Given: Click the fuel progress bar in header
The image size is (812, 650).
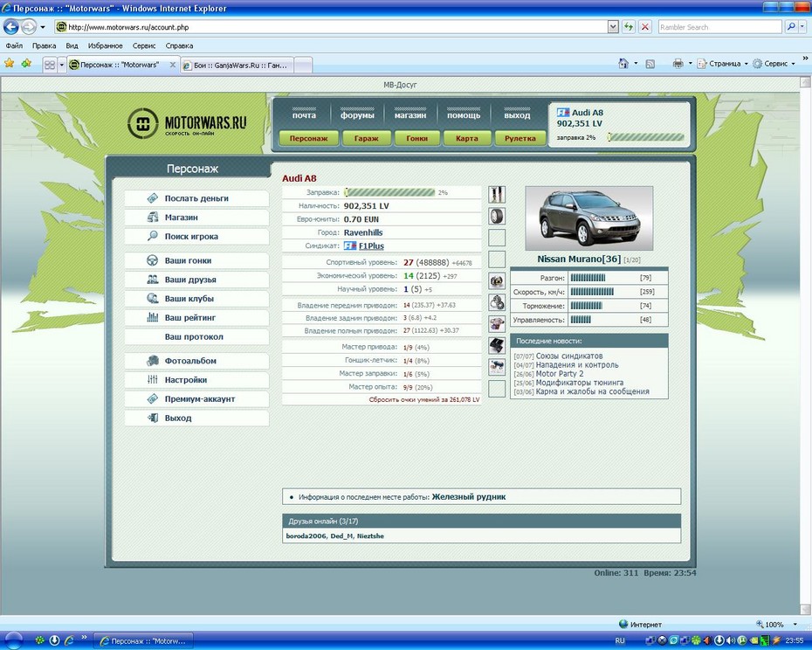Looking at the screenshot, I should point(646,137).
